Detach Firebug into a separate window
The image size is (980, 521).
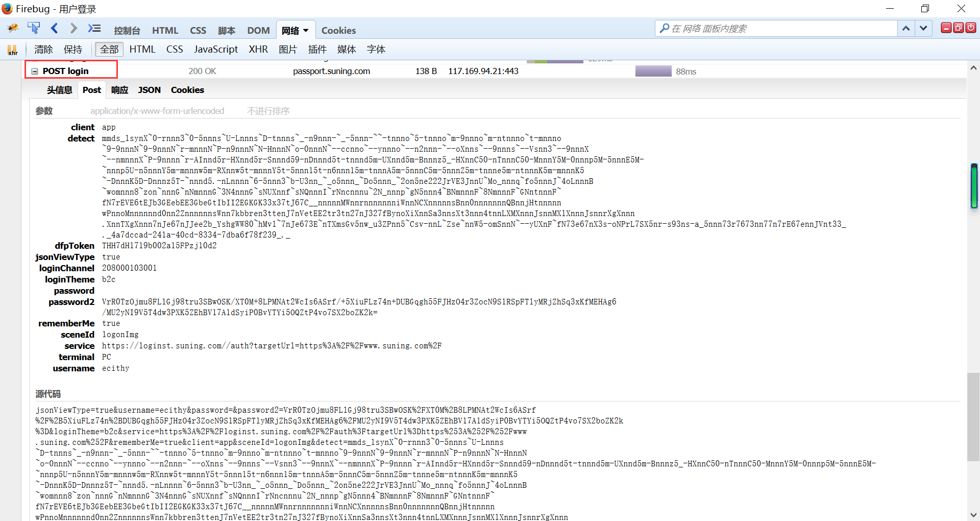(x=959, y=28)
